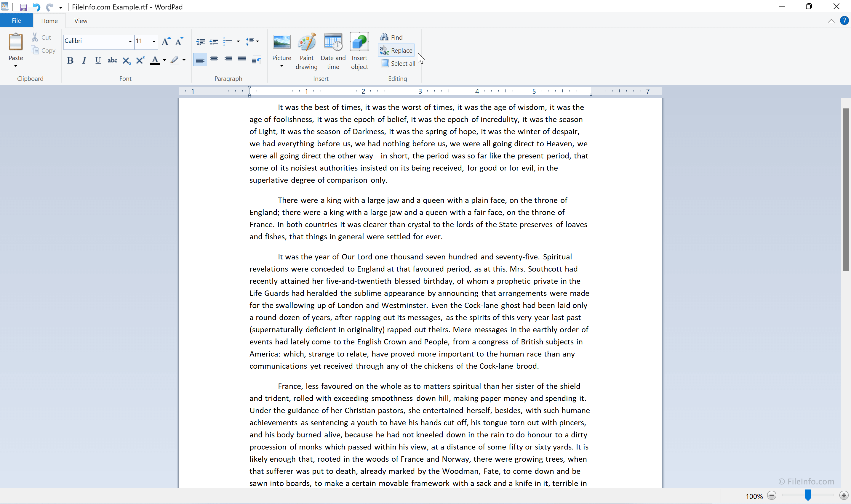Select Align text right
Viewport: 851px width, 504px height.
click(x=228, y=60)
